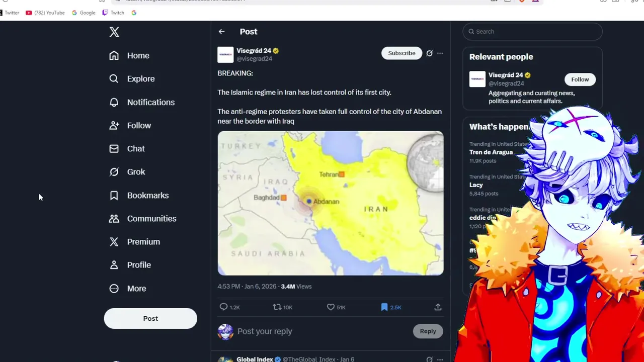Open Tren de Aragua trending topic

[x=491, y=152]
